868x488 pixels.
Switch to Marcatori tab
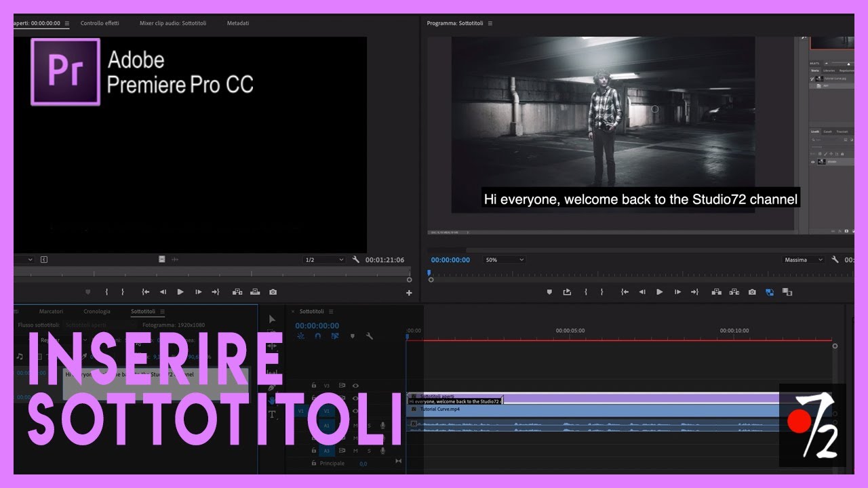(x=51, y=311)
